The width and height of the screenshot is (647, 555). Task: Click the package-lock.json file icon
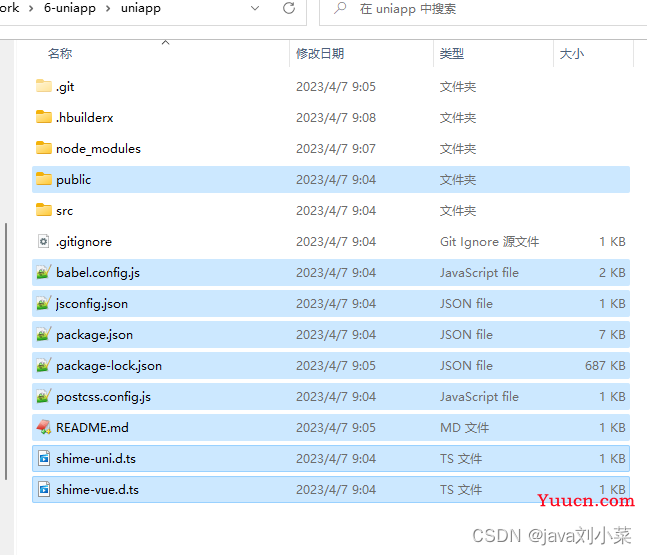coord(44,365)
